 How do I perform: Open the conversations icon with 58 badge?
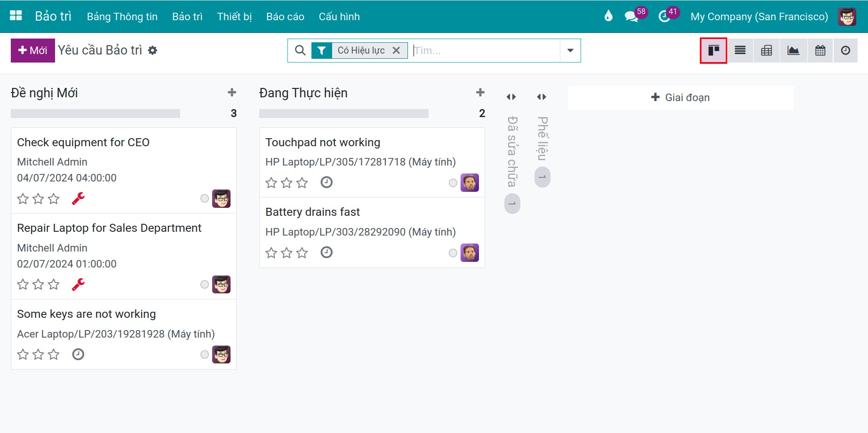pyautogui.click(x=631, y=16)
